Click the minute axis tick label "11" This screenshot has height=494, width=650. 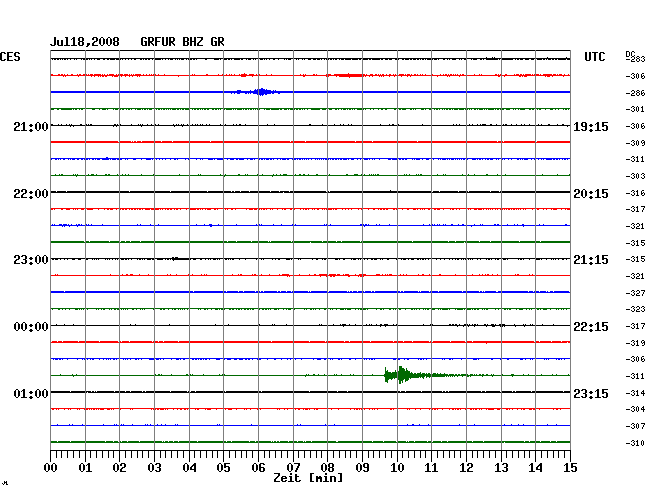(431, 468)
